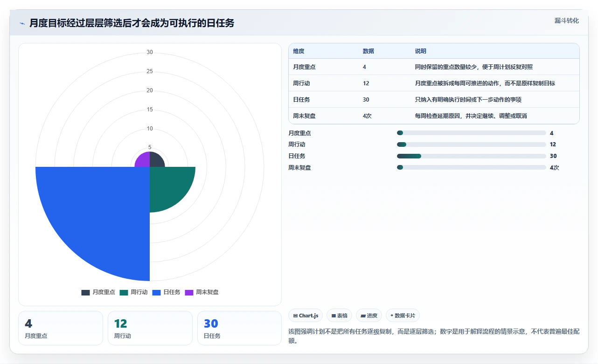
Task: Click the green 周行动 chart segment
Action: click(x=168, y=185)
